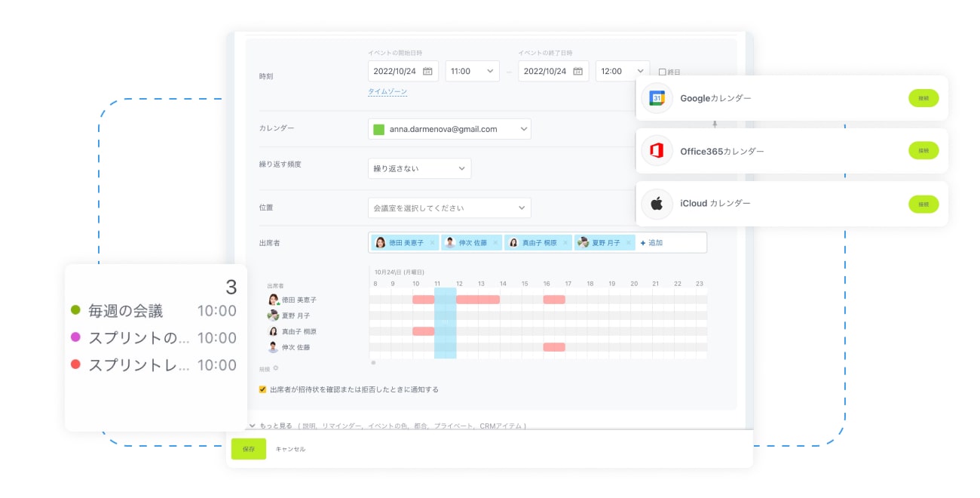Open the 会議室を選択してください location dropdown
The height and width of the screenshot is (498, 980).
pos(449,207)
